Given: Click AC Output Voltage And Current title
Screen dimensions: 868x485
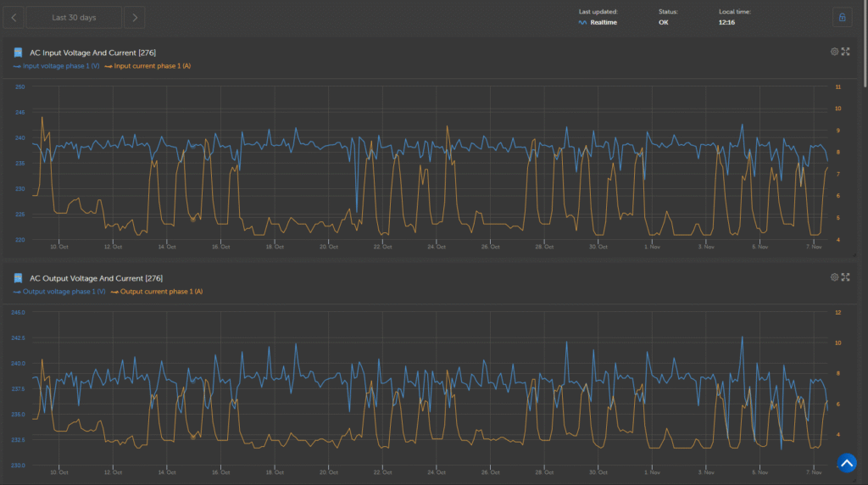Looking at the screenshot, I should click(96, 278).
